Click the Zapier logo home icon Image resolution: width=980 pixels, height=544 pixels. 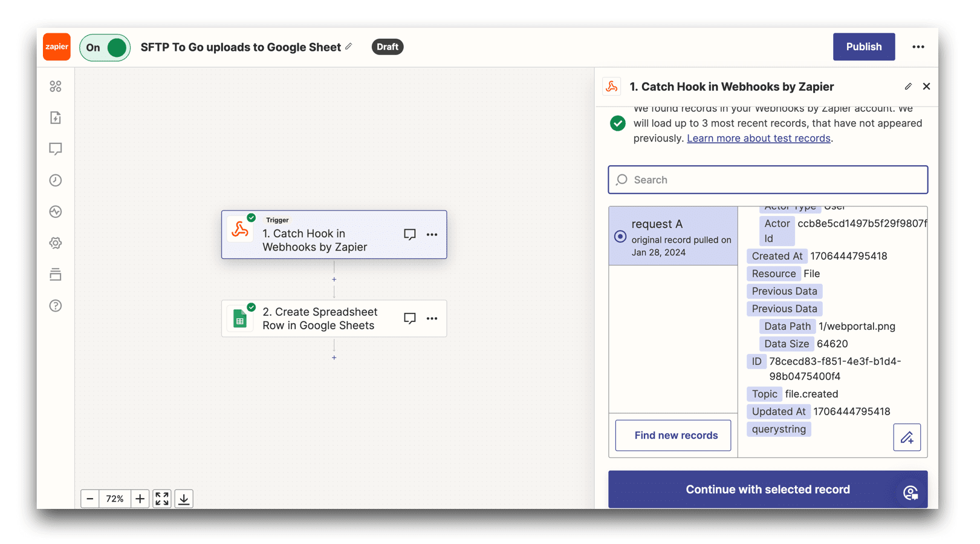tap(56, 47)
